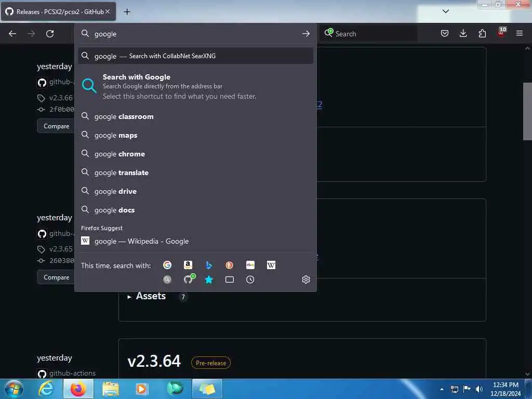532x399 pixels.
Task: Open Windows Explorer folder in taskbar
Action: point(111,389)
